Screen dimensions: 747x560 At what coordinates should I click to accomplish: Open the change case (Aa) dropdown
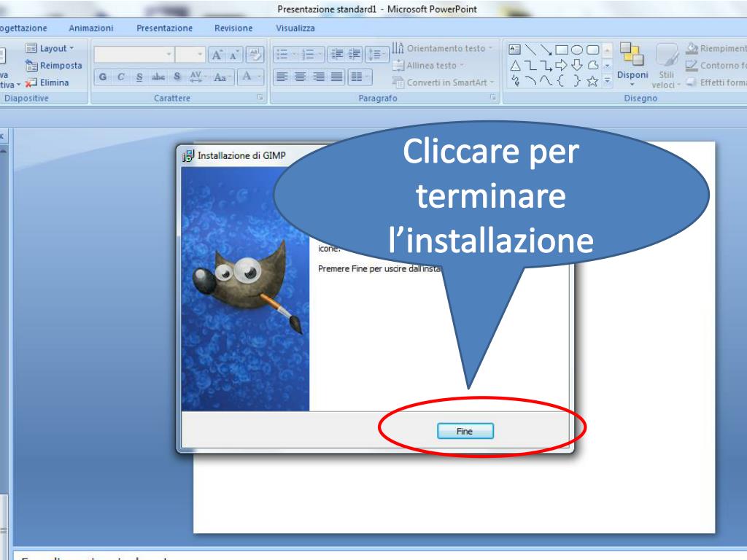[x=222, y=77]
